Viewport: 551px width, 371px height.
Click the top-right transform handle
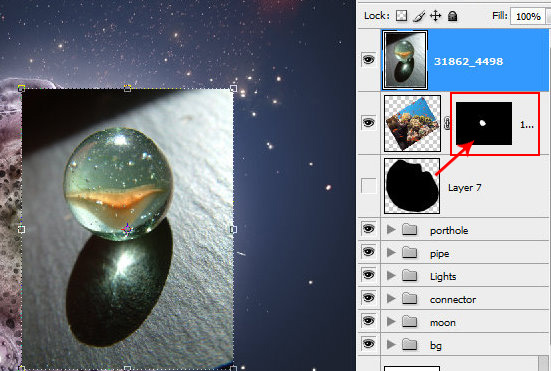(x=233, y=88)
